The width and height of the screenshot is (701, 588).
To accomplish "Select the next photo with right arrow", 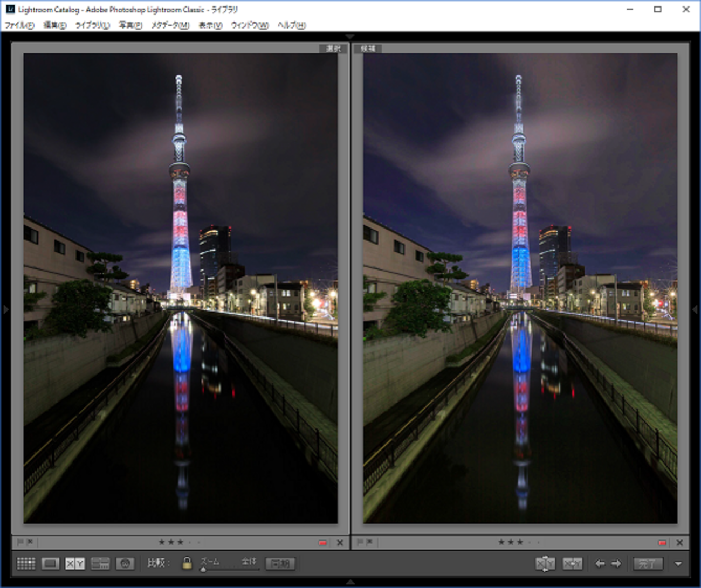I will pyautogui.click(x=616, y=564).
